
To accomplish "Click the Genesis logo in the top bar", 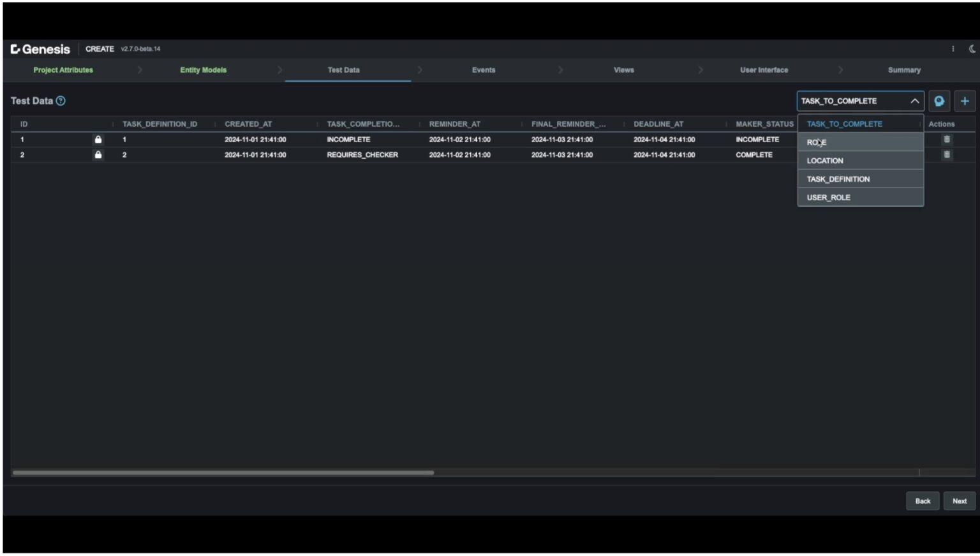I will [x=40, y=48].
